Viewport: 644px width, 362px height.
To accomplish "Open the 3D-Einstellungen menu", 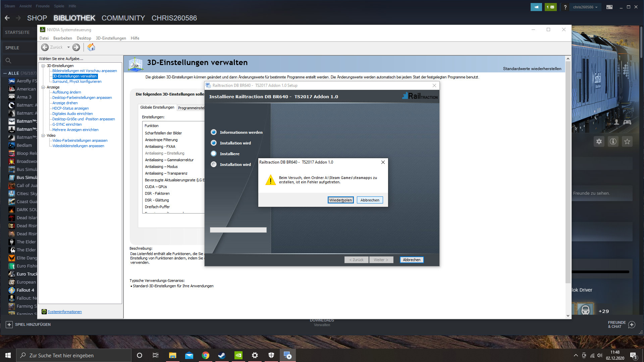I will [111, 38].
